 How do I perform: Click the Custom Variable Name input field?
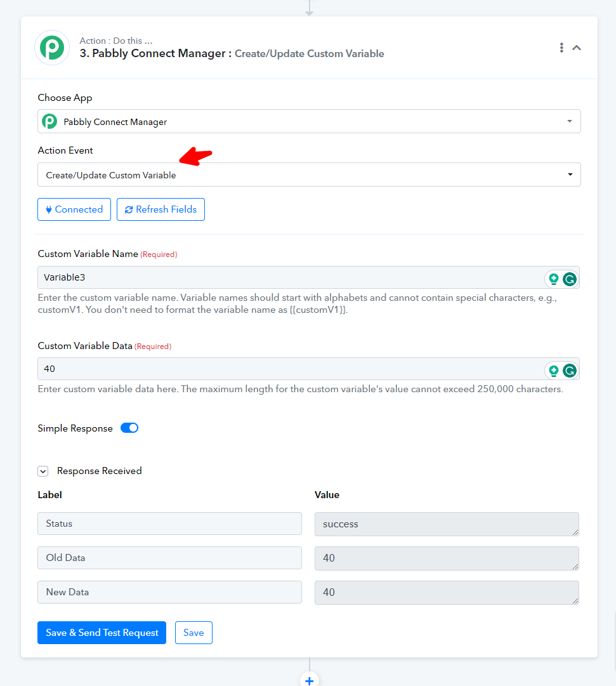click(291, 277)
